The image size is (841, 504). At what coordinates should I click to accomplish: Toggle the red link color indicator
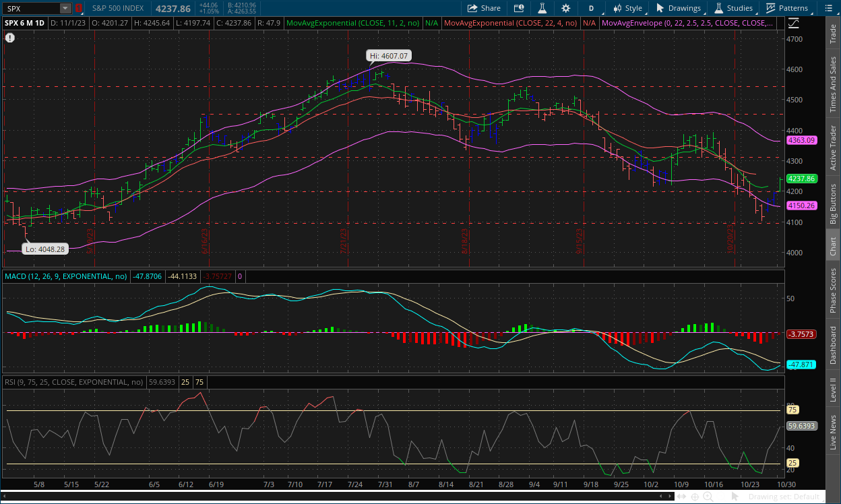tap(78, 8)
